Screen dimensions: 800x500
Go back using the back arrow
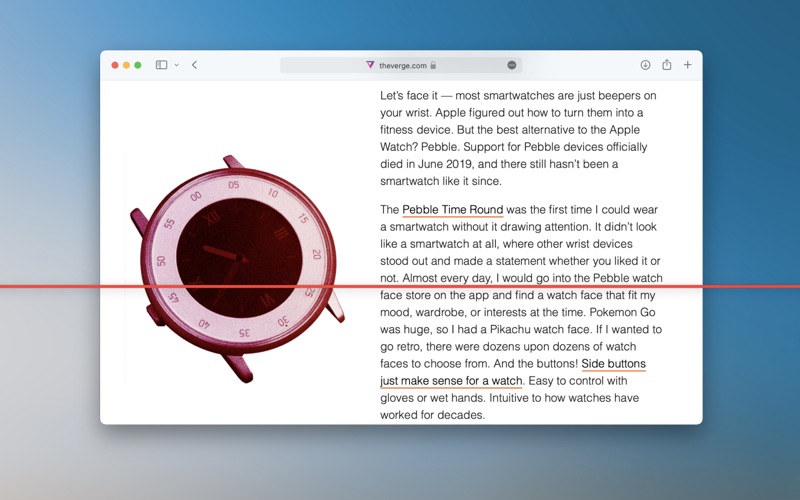pyautogui.click(x=194, y=65)
